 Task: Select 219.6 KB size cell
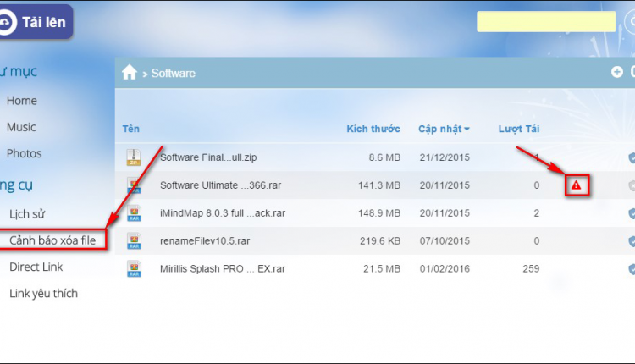click(380, 241)
